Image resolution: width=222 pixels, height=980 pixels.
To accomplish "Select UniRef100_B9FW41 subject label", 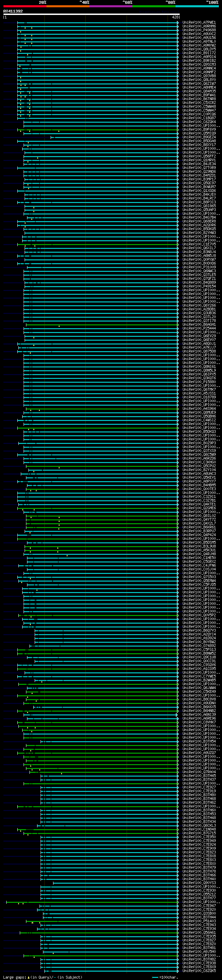I will pos(199,95).
